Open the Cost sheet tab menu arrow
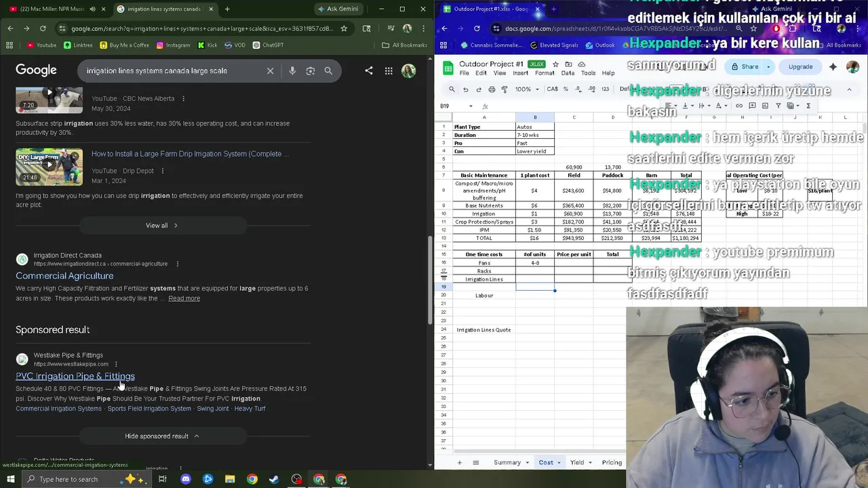 click(559, 462)
